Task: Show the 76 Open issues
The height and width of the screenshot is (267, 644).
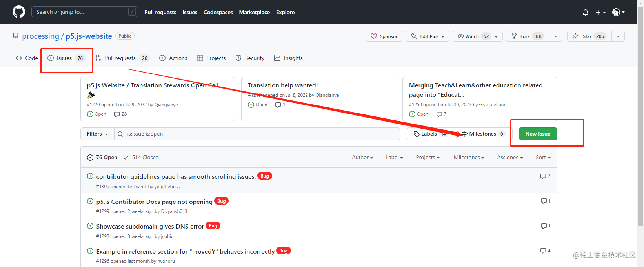Action: click(x=102, y=157)
